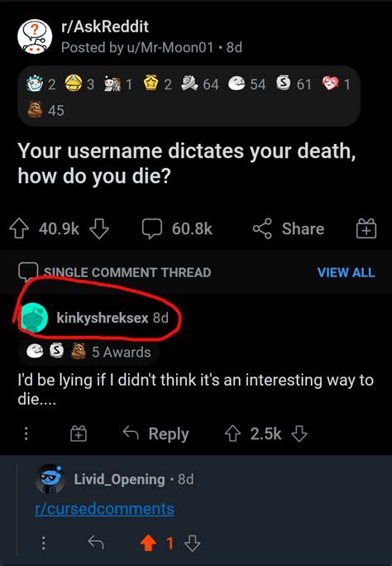Screen dimensions: 392x566
Task: Open u/Mr-Moon01's profile
Action: point(170,47)
